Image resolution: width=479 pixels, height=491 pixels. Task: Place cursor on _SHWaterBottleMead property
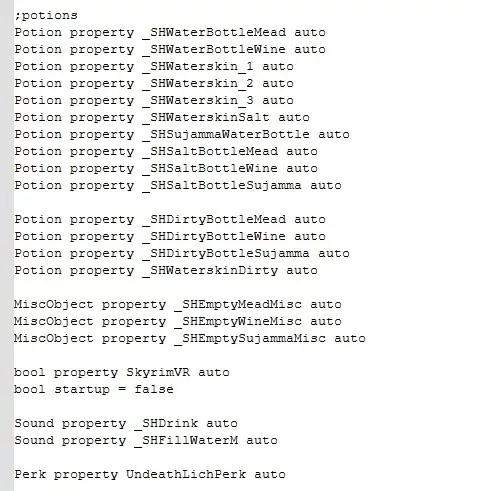click(x=214, y=33)
